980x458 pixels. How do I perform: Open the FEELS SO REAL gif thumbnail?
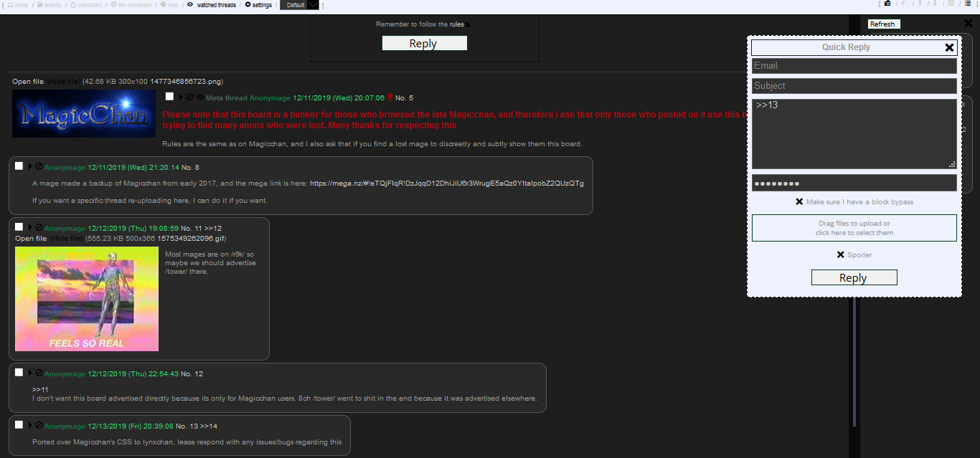click(87, 299)
